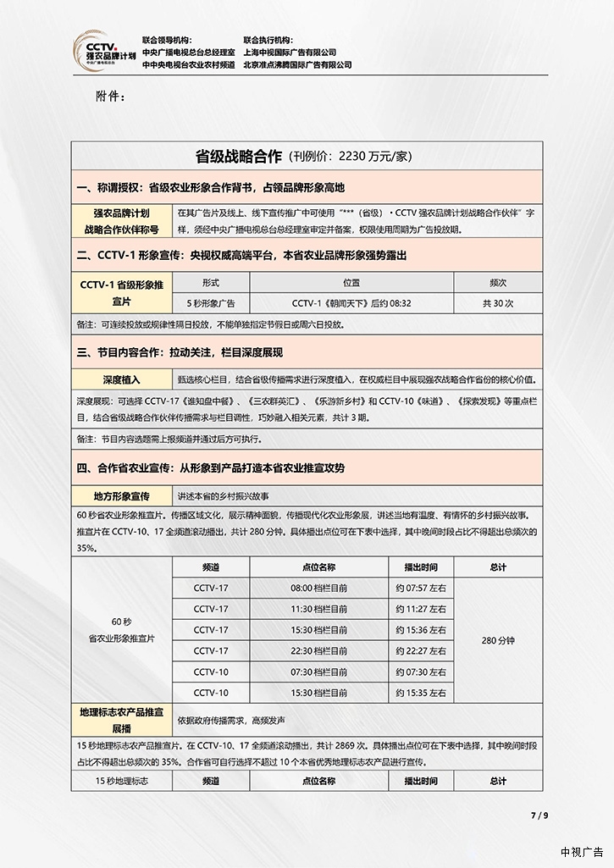614x868 pixels.
Task: Click the 位置 column header
Action: [351, 282]
